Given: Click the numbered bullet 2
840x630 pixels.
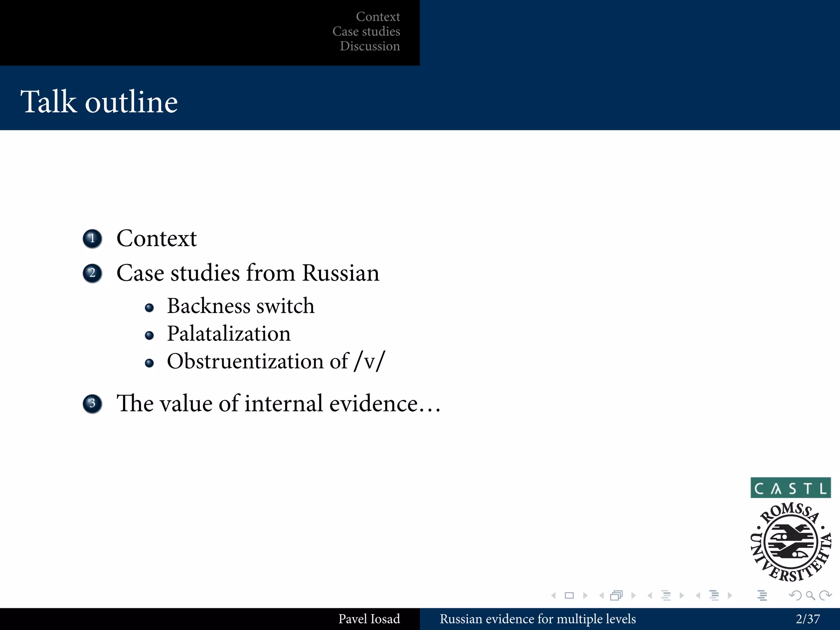Looking at the screenshot, I should pyautogui.click(x=92, y=273).
